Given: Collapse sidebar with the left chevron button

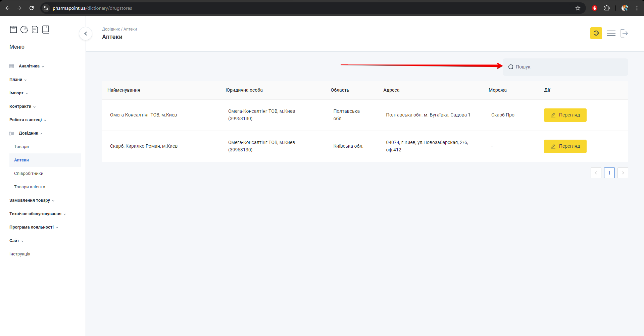Looking at the screenshot, I should (86, 34).
